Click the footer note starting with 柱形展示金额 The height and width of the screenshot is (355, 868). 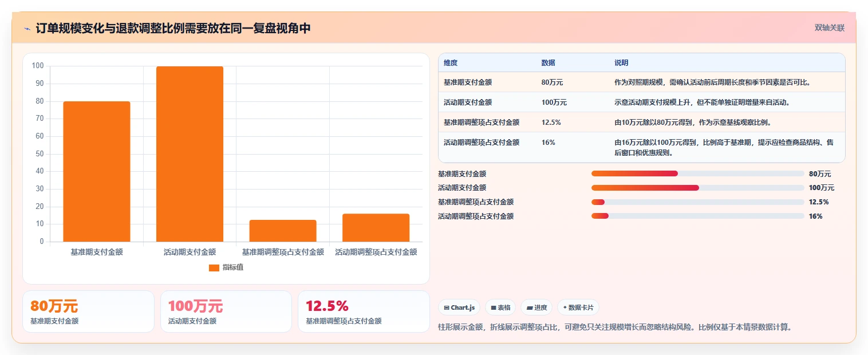click(x=614, y=328)
